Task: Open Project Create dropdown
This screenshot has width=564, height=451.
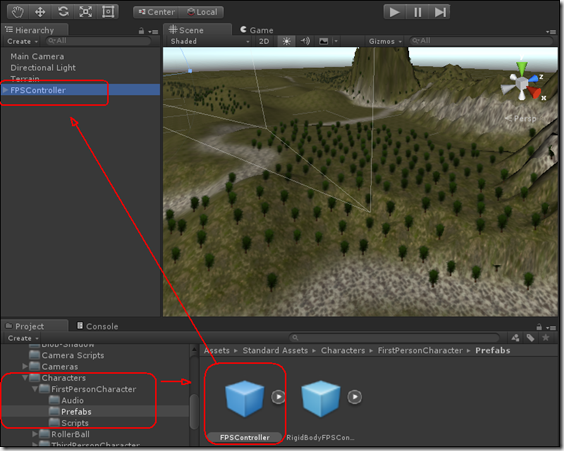Action: (x=23, y=338)
